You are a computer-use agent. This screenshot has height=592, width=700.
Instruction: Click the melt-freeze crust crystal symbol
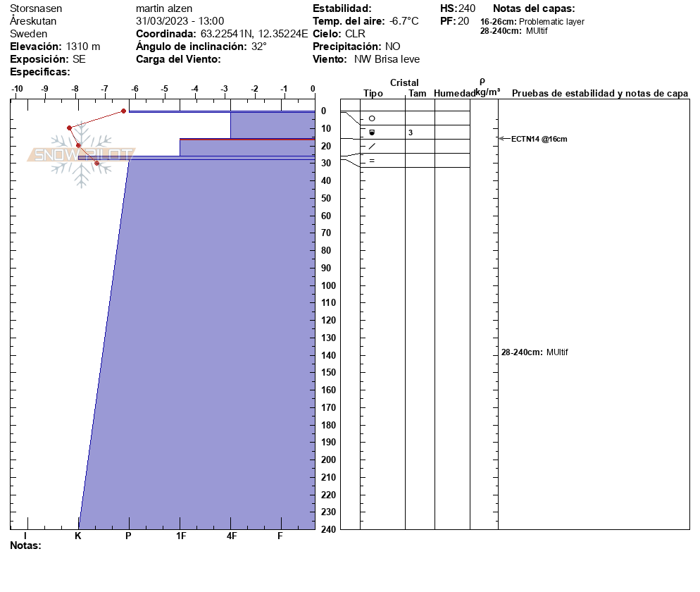click(372, 132)
